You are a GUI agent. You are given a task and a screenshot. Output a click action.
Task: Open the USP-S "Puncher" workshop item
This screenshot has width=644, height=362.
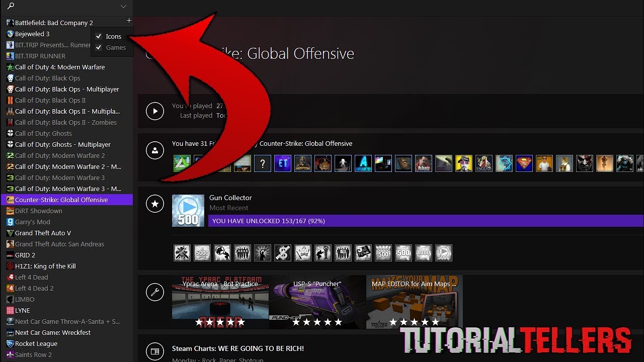317,302
